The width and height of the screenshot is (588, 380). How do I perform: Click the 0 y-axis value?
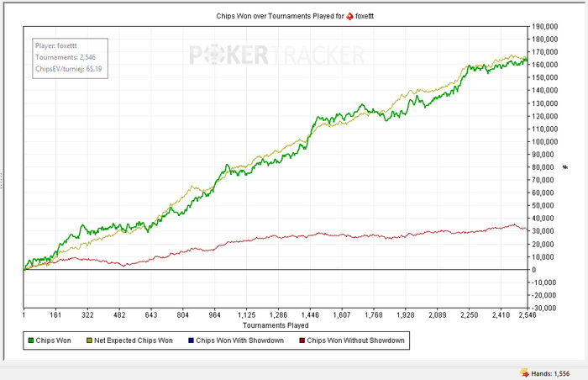coord(534,270)
